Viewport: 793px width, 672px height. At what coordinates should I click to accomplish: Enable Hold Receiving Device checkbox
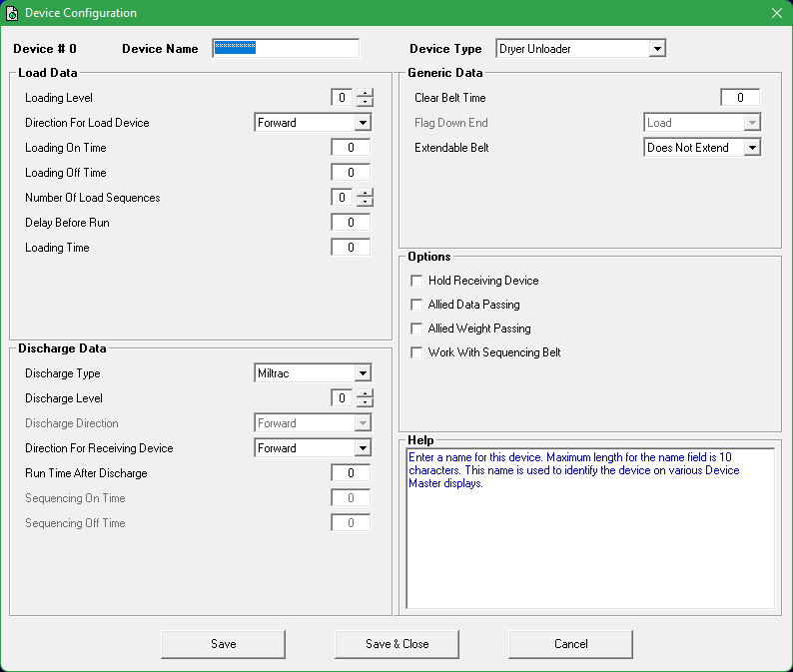(416, 281)
